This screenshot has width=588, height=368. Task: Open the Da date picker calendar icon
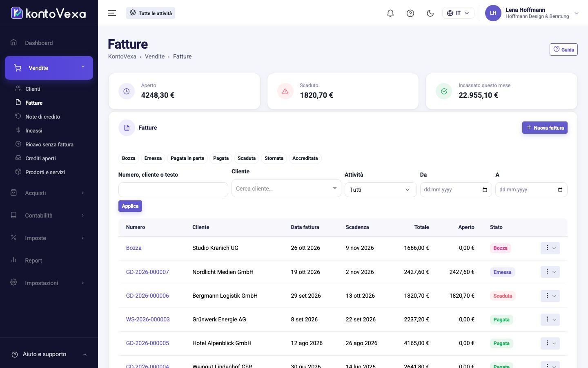click(x=485, y=190)
